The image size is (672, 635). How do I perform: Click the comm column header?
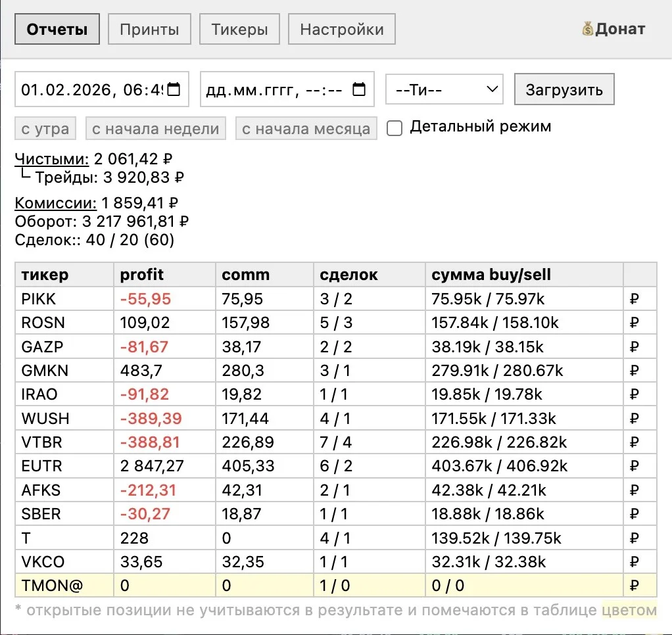click(264, 275)
